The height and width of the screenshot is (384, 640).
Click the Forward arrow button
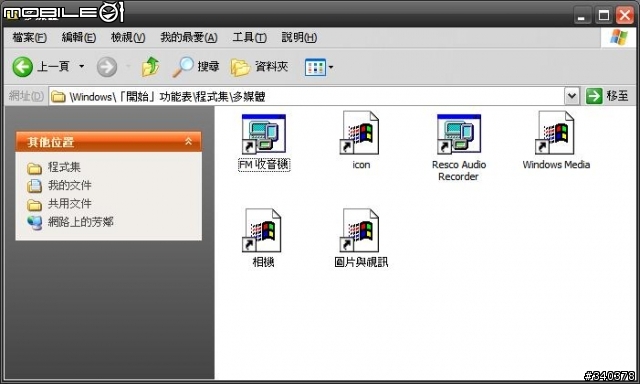(x=107, y=67)
